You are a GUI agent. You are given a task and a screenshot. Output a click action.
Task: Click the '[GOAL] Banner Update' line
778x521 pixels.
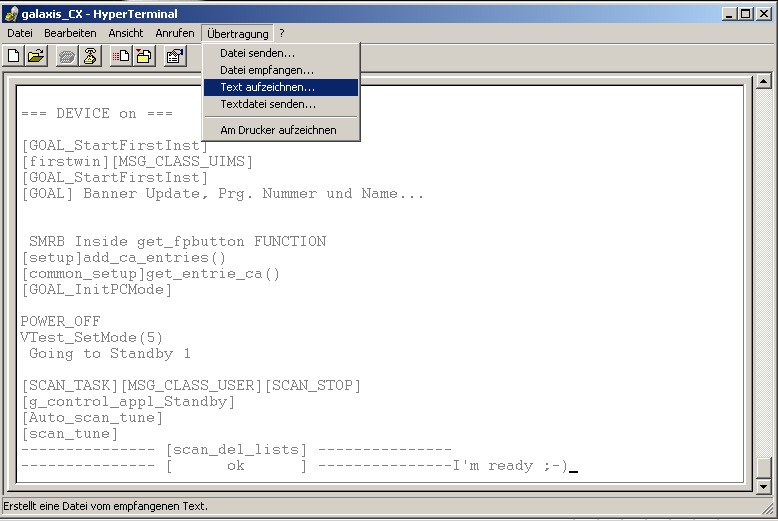point(222,194)
